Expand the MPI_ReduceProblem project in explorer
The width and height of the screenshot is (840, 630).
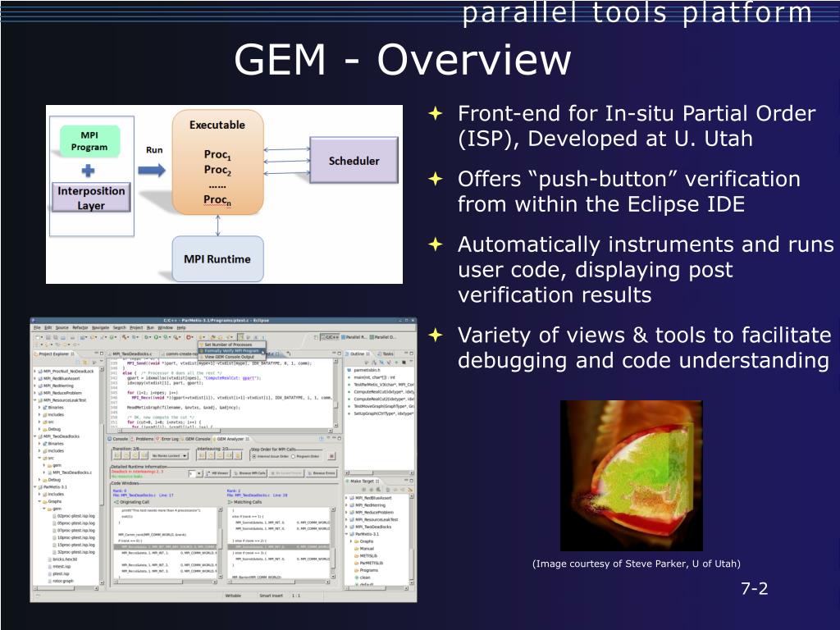(34, 393)
